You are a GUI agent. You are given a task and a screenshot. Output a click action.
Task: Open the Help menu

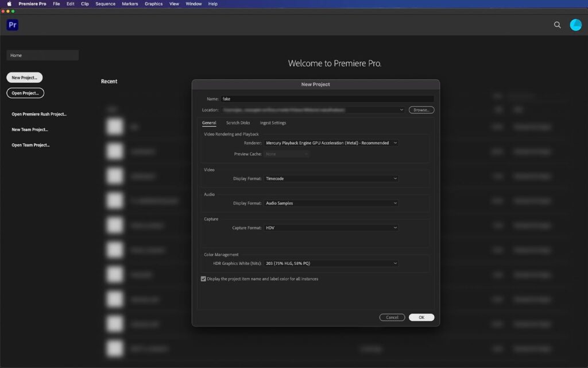[x=213, y=4]
